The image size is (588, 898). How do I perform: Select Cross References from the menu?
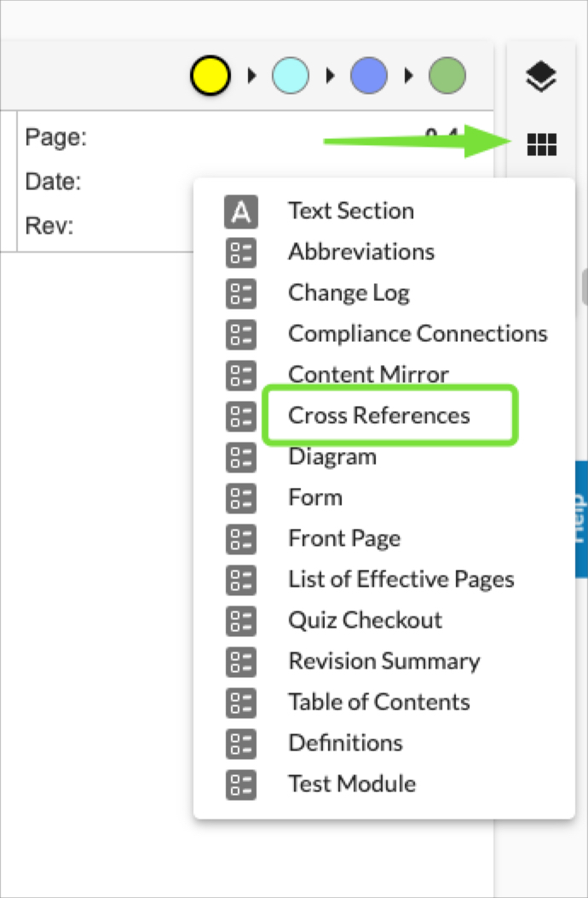(x=379, y=415)
